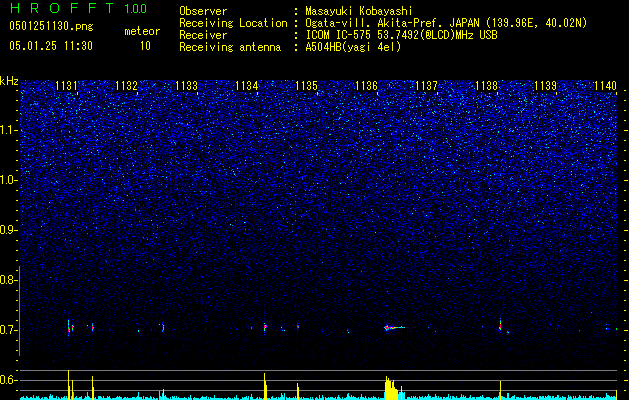Click time marker 1136
This screenshot has width=629, height=400.
click(x=367, y=85)
